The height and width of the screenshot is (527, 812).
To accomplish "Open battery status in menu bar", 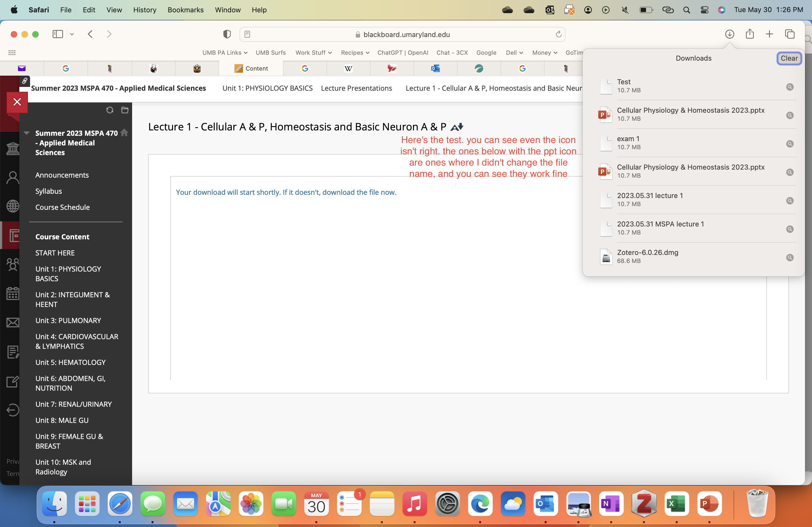I will coord(646,10).
